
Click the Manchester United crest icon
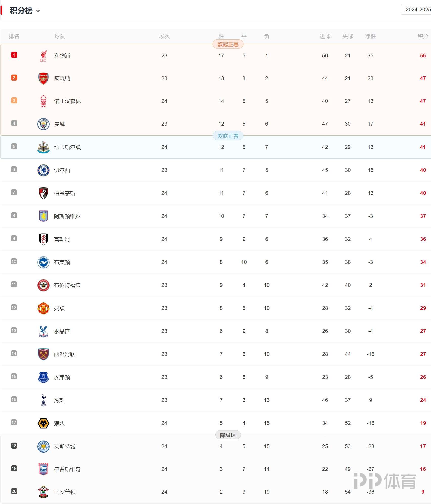[43, 308]
